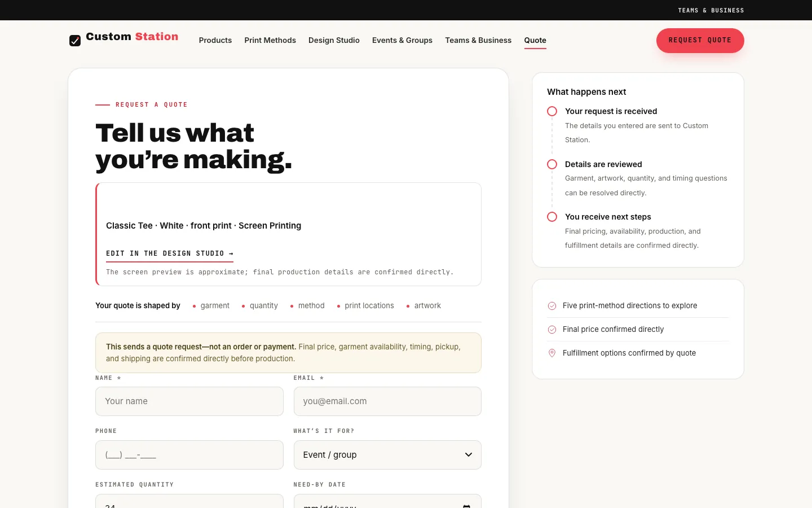The height and width of the screenshot is (508, 812).
Task: Click the red Request Quote button
Action: 700,41
